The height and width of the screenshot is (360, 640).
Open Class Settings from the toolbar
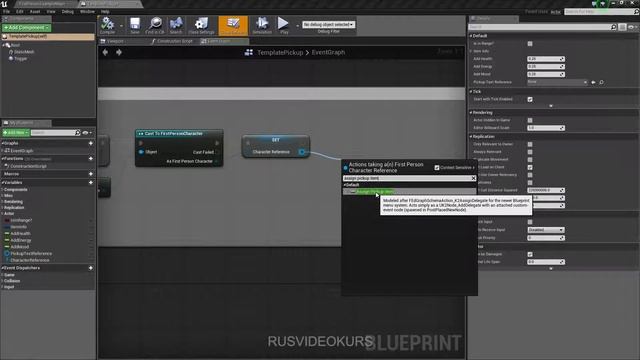click(201, 24)
